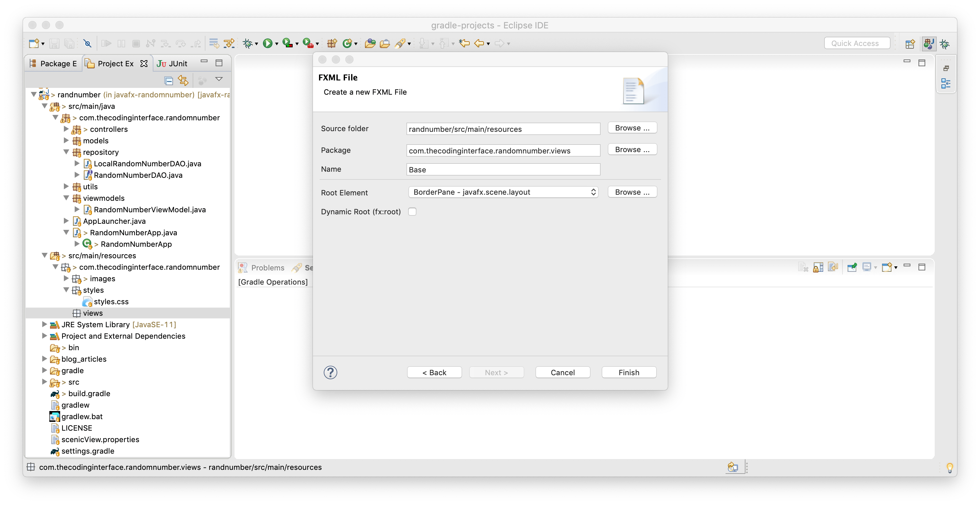
Task: Click the Open Type toolbar icon
Action: tap(371, 43)
